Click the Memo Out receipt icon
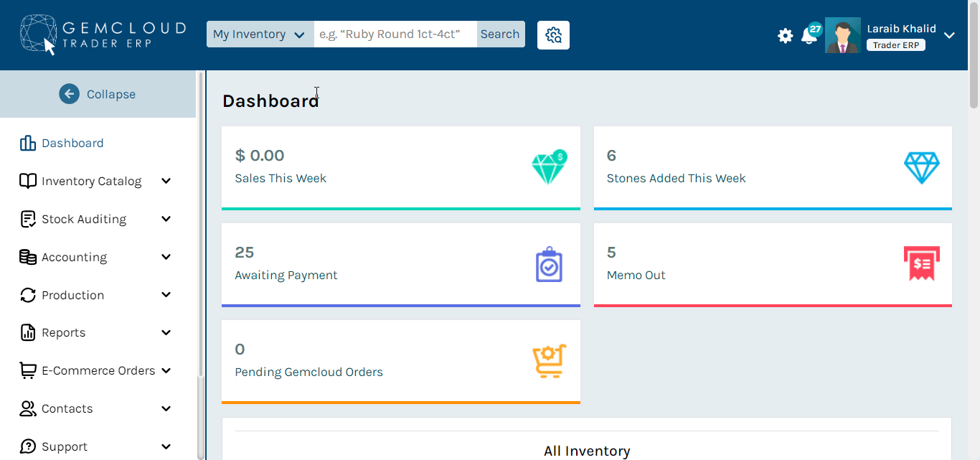Image resolution: width=980 pixels, height=460 pixels. (921, 263)
